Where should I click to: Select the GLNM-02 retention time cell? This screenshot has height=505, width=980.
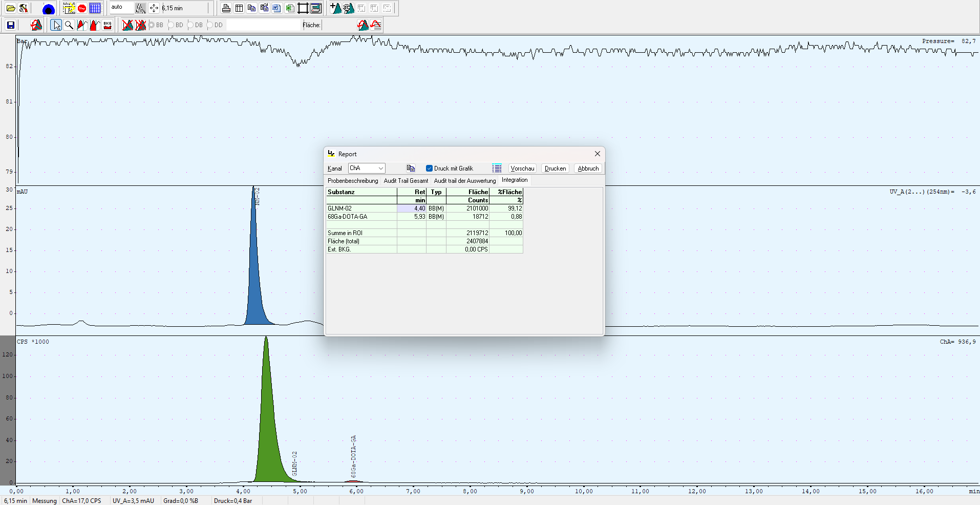tap(412, 208)
